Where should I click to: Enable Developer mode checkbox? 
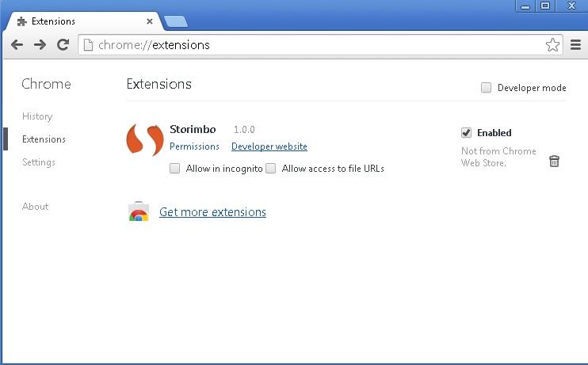[x=486, y=88]
